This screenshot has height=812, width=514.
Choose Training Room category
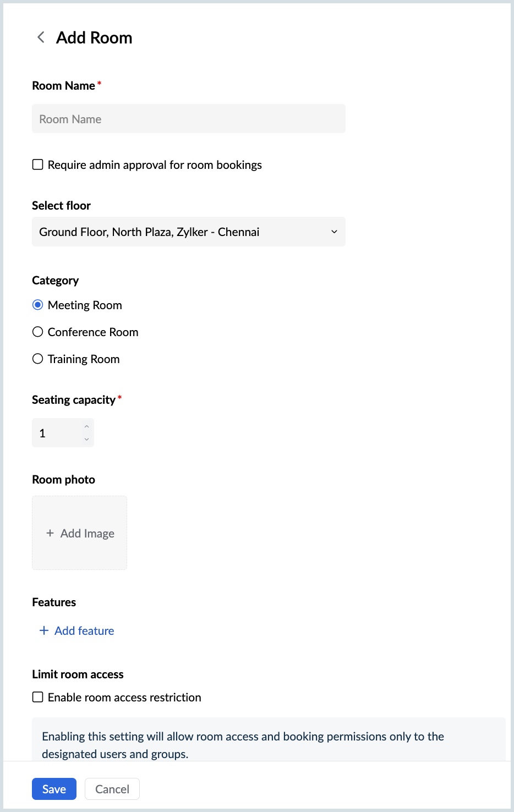pos(38,359)
